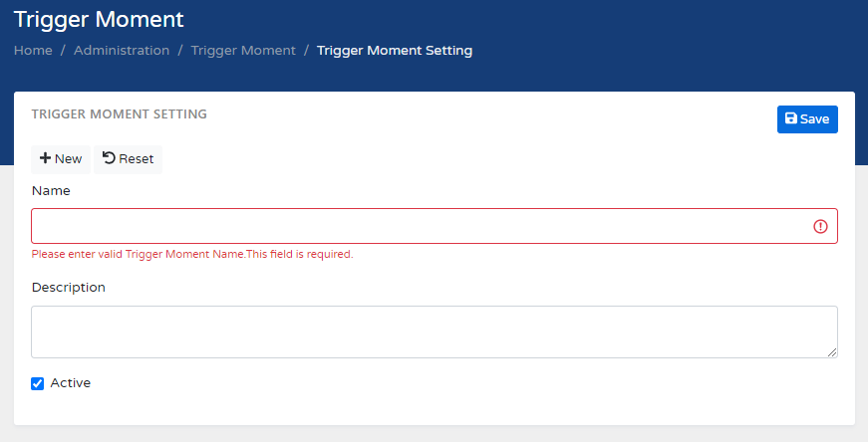Click the Name validation error message
Viewport: 868px width, 442px height.
(192, 255)
